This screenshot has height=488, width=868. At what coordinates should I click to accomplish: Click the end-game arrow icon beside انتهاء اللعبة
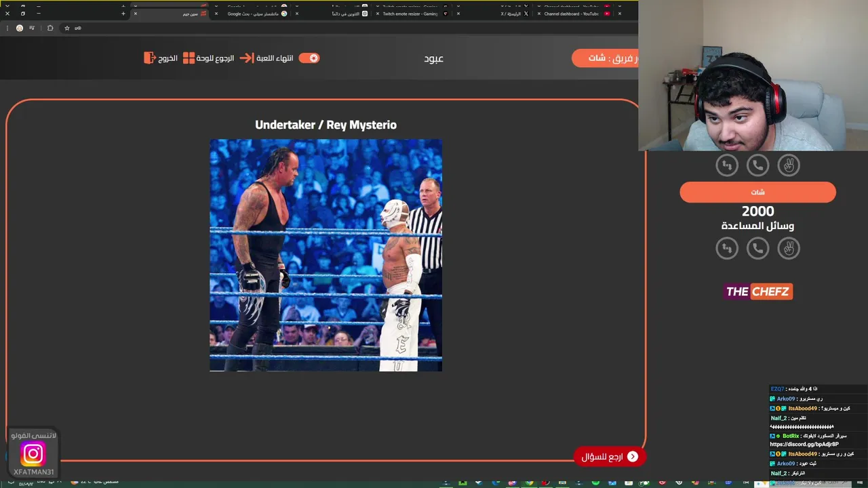click(247, 58)
